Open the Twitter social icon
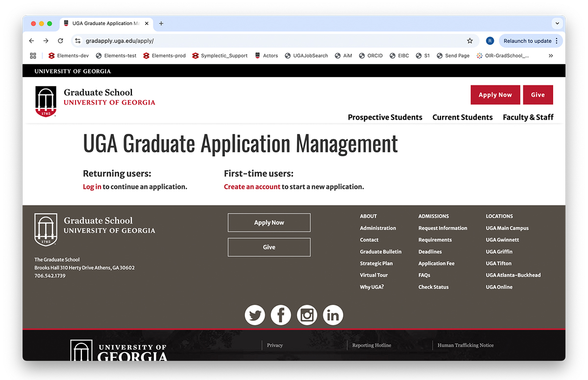The height and width of the screenshot is (380, 588). [x=255, y=315]
